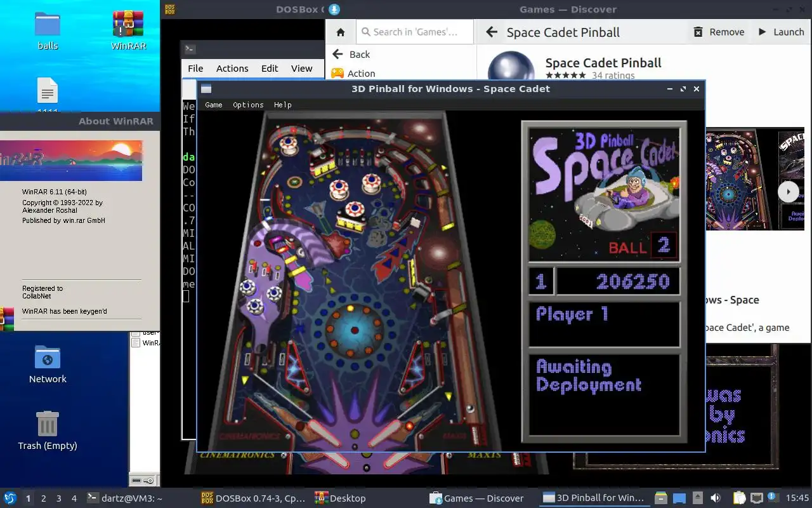Click the Discover download icon in the title bar
The height and width of the screenshot is (508, 812).
pos(334,10)
